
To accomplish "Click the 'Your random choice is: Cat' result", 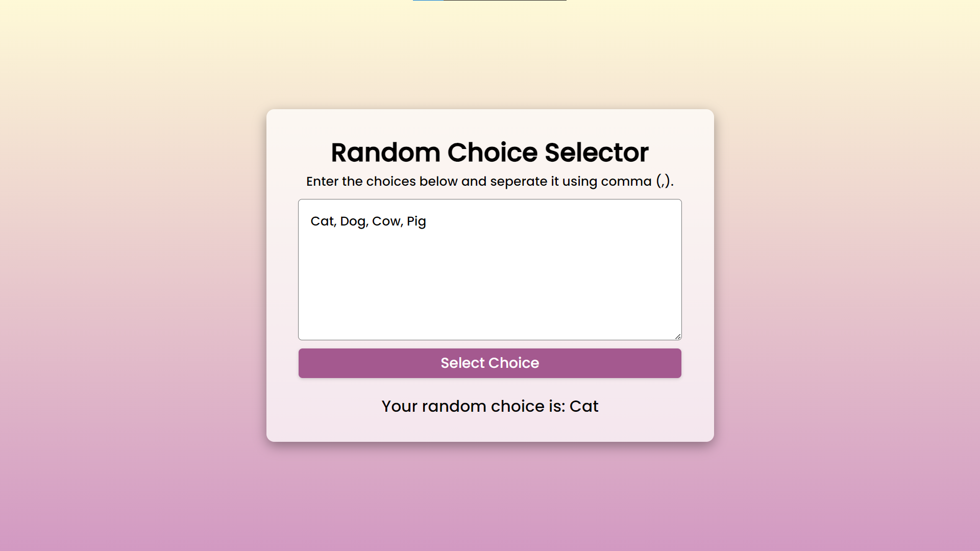I will [x=490, y=406].
